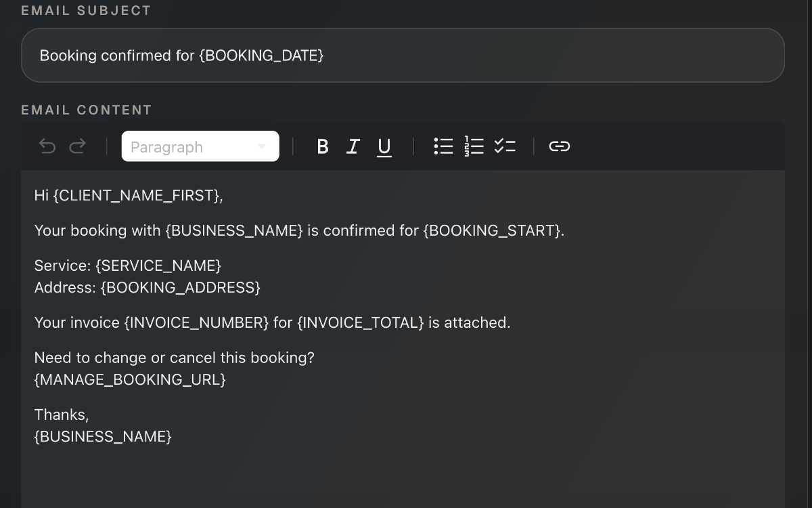Click the {INVOICE_TOTAL} placeholder
The width and height of the screenshot is (812, 508).
[x=361, y=323]
